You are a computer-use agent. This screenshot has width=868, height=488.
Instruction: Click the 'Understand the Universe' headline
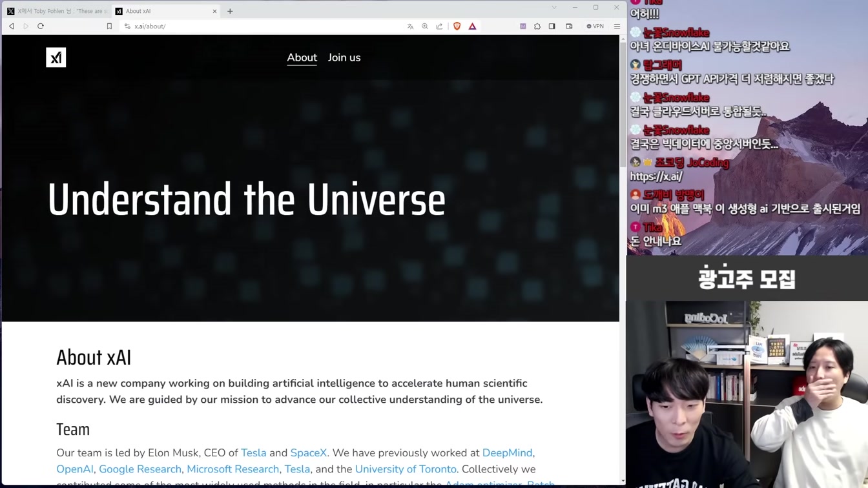tap(246, 199)
